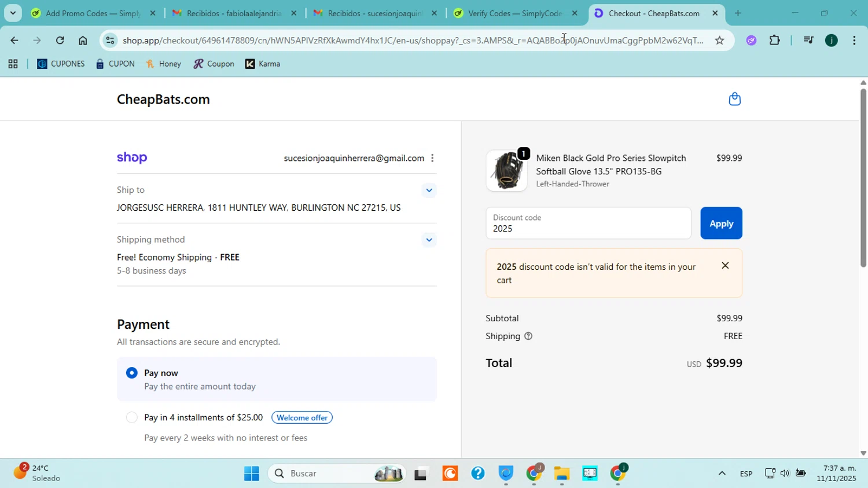
Task: Open new tab with plus button
Action: click(738, 13)
